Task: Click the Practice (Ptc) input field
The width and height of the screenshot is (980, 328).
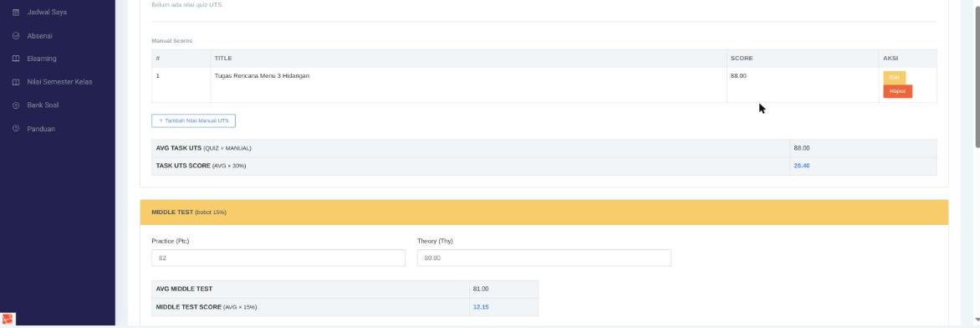Action: pos(278,258)
